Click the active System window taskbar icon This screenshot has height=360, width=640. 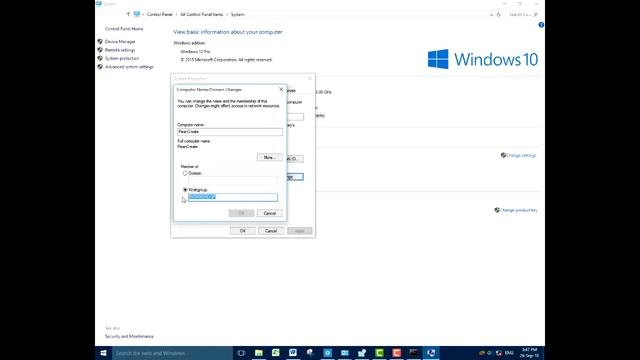[431, 353]
